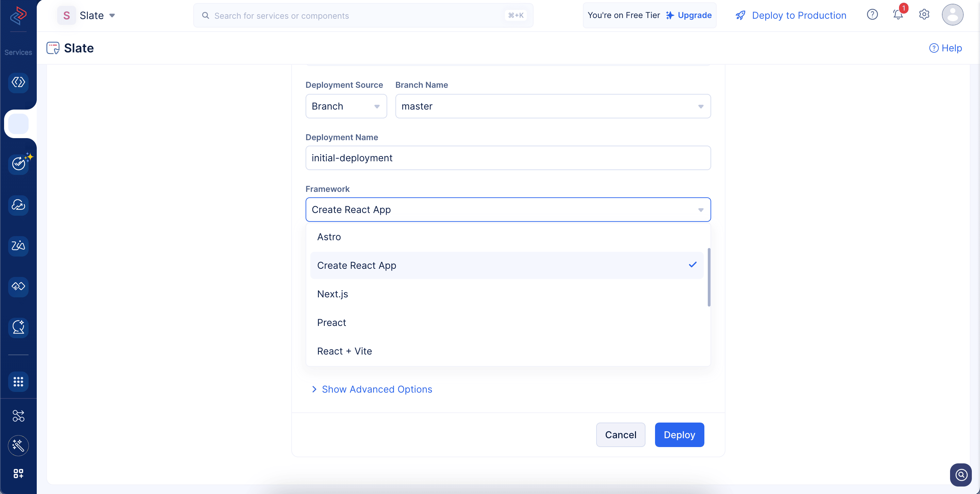Click the question mark help icon in top bar
This screenshot has width=980, height=494.
coord(872,15)
